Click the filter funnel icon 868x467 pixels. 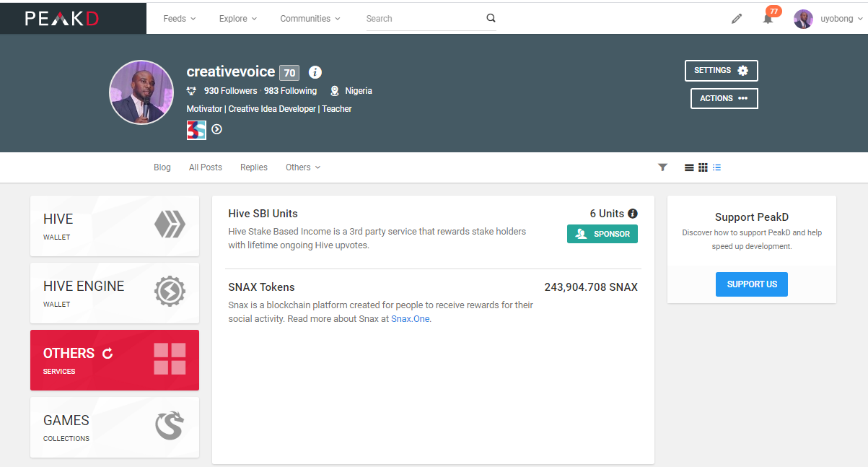click(663, 167)
